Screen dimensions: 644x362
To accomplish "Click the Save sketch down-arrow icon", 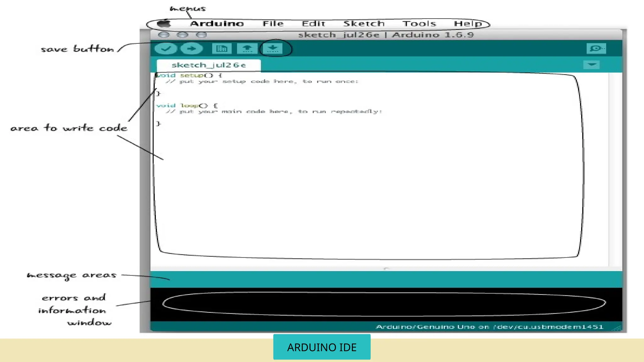I will pyautogui.click(x=273, y=48).
